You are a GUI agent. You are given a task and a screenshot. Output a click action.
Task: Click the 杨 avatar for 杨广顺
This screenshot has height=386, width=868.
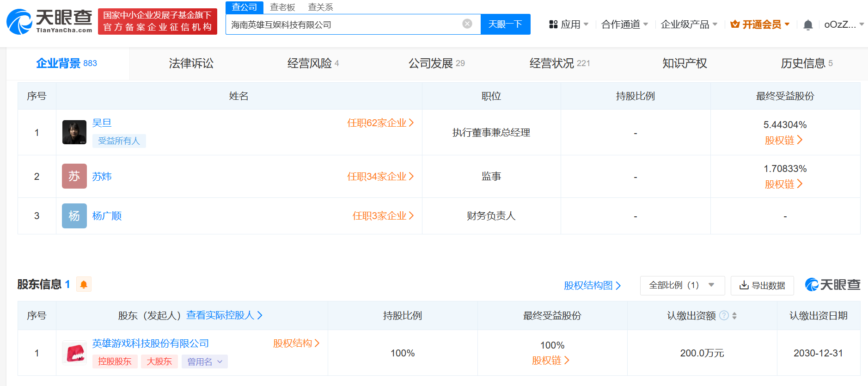[74, 216]
